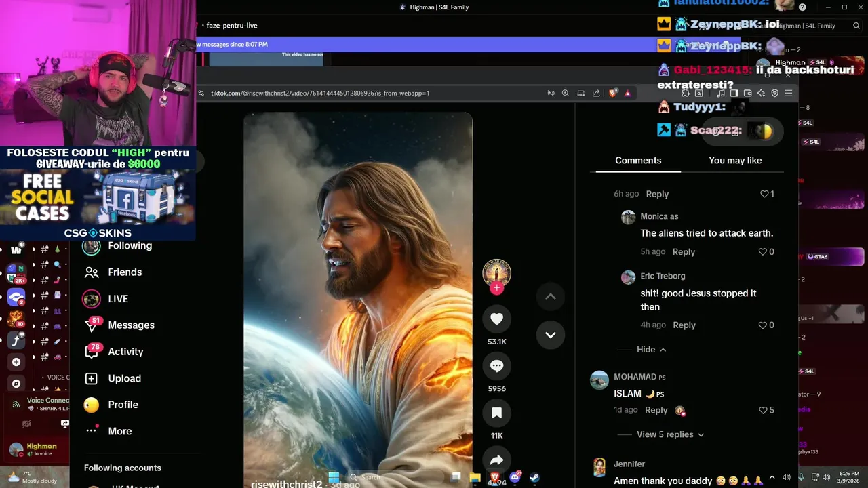The height and width of the screenshot is (488, 868).
Task: Toggle Discord camera off icon
Action: [x=26, y=424]
